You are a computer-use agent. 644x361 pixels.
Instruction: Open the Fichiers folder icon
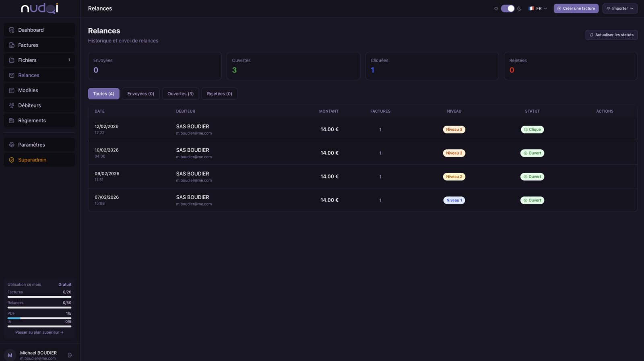point(12,60)
